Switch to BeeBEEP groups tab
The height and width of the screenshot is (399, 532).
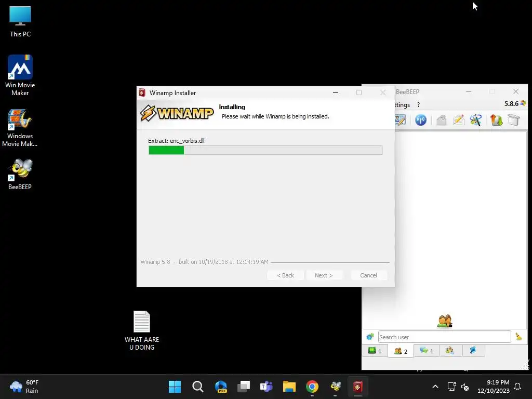(450, 351)
